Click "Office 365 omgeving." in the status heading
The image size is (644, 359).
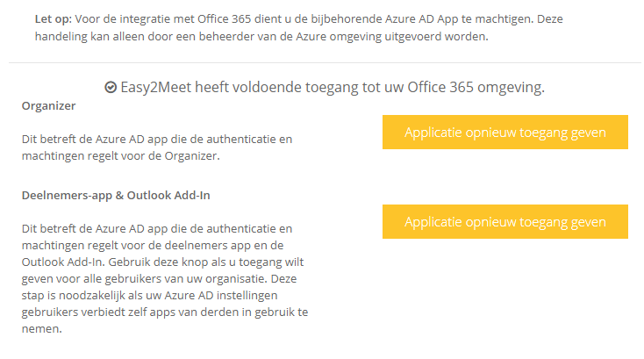pyautogui.click(x=476, y=87)
